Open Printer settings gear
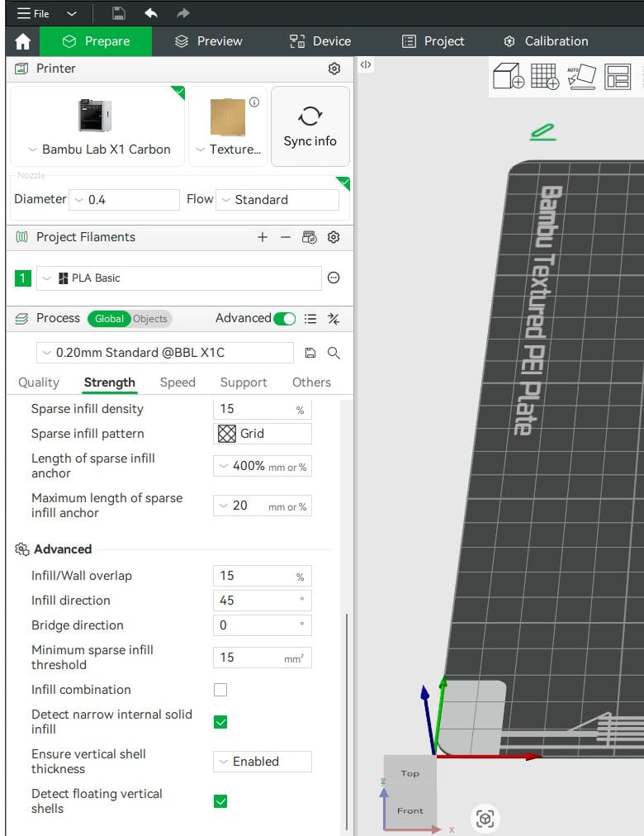Viewport: 644px width, 836px height. pyautogui.click(x=334, y=69)
